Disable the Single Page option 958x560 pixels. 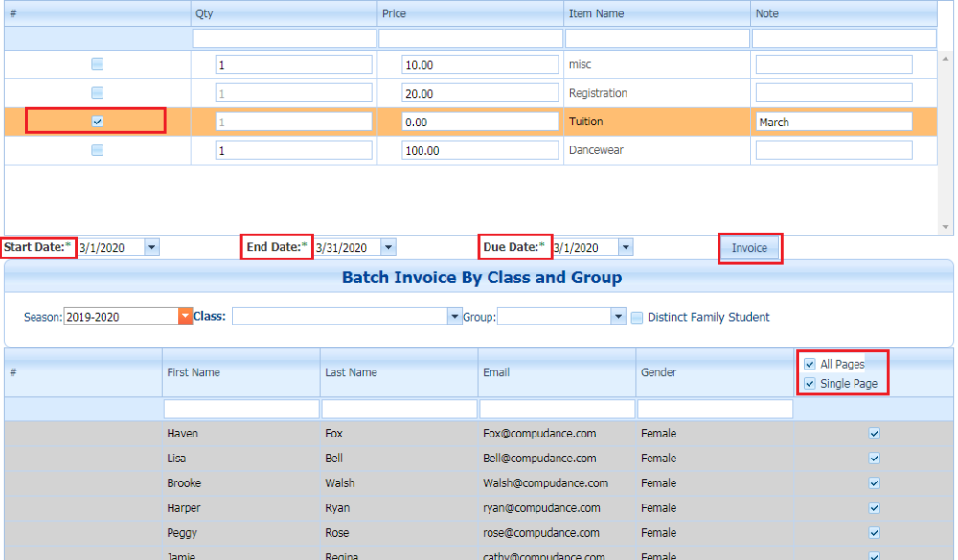810,383
